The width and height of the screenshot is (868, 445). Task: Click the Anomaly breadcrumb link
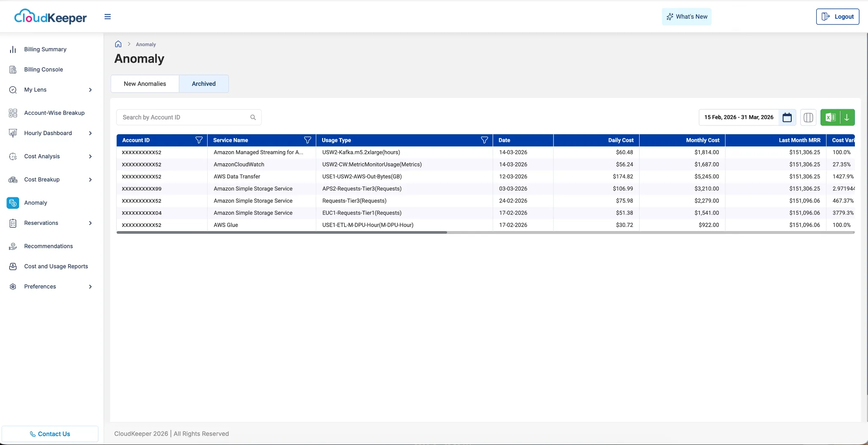[x=146, y=44]
